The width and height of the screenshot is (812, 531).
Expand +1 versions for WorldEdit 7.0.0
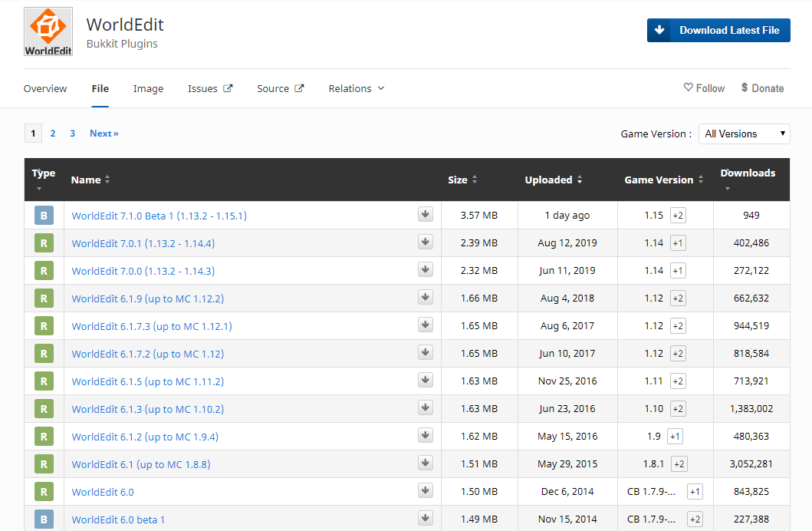click(678, 270)
